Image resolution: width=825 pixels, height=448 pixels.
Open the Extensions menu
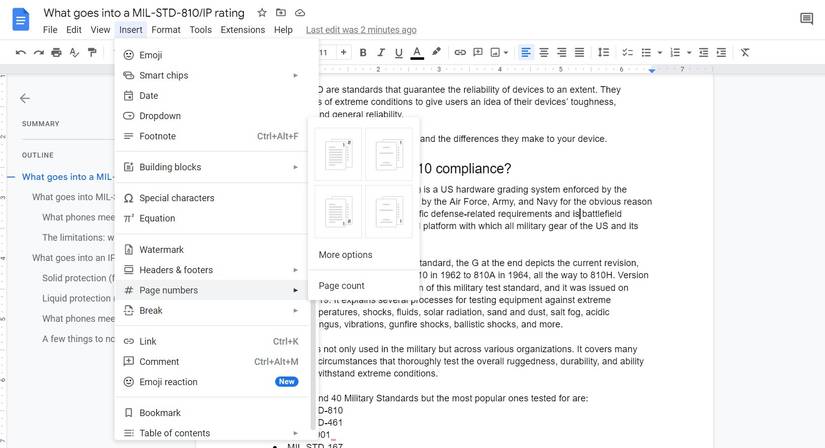tap(243, 30)
